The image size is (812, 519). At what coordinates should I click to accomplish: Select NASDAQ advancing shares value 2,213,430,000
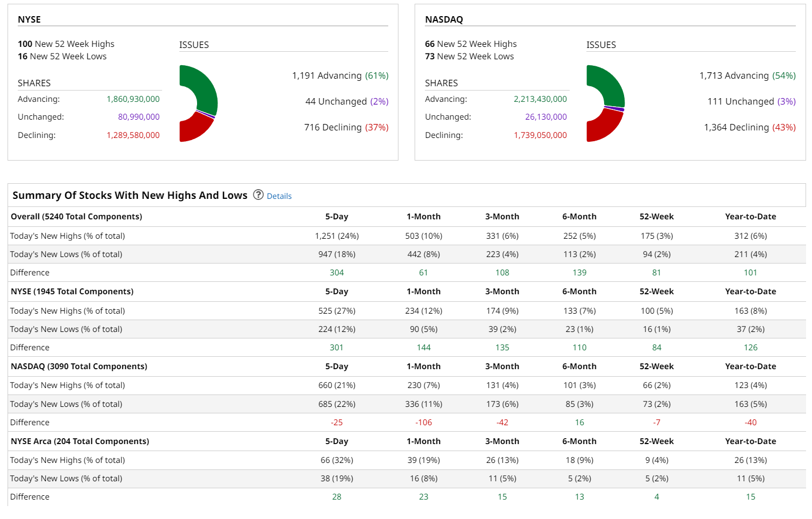coord(540,99)
